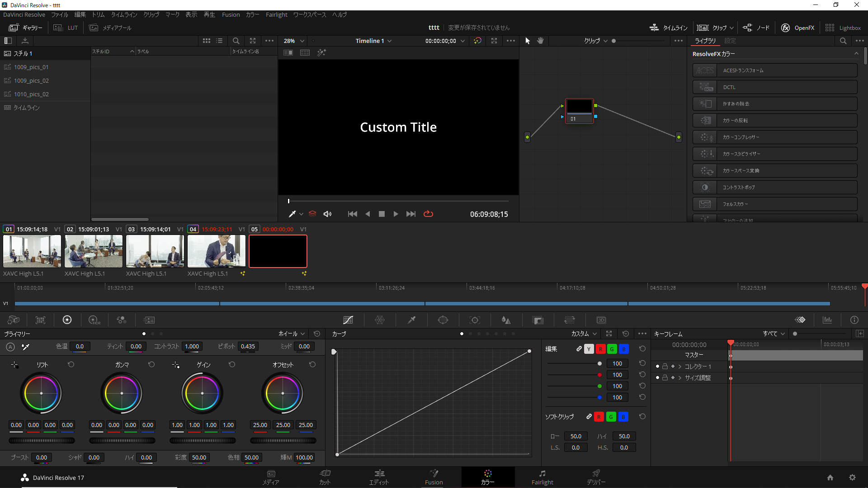Image resolution: width=868 pixels, height=488 pixels.
Task: Switch to the Edit page tab
Action: coord(379,477)
